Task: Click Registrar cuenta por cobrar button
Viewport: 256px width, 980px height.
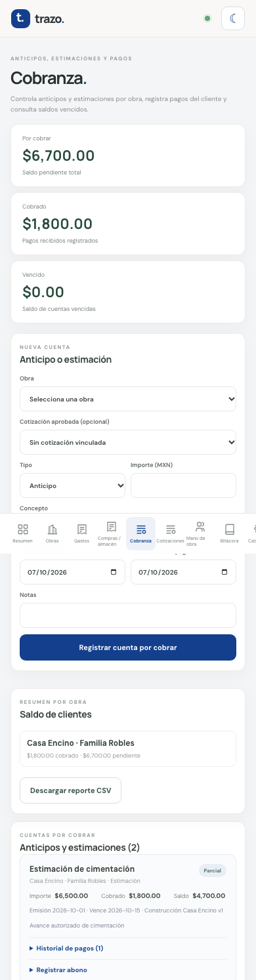Action: coord(128,647)
